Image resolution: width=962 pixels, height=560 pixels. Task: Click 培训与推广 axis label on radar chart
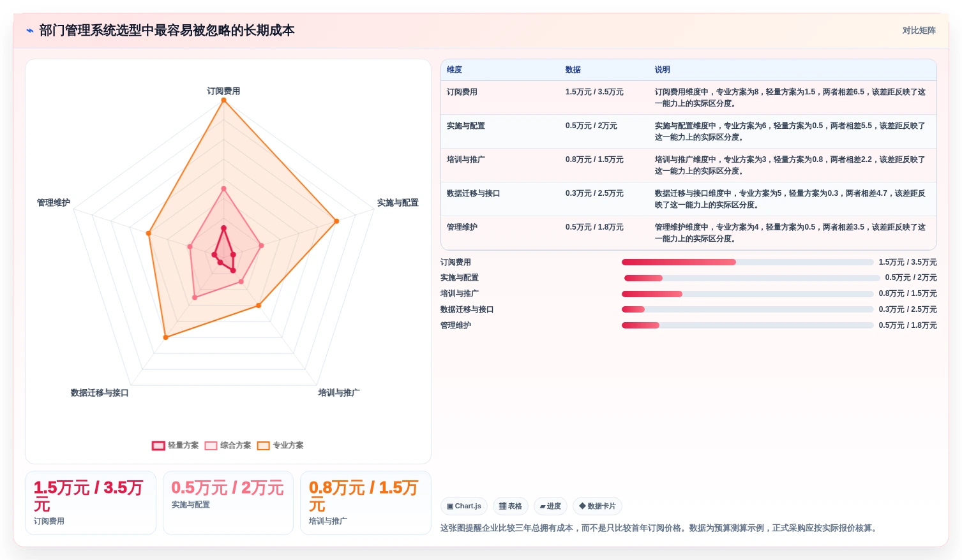[x=339, y=393]
